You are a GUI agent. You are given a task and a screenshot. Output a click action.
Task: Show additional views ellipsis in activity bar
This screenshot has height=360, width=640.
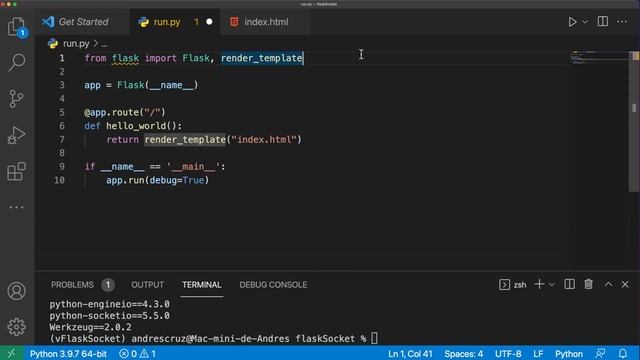click(x=16, y=207)
